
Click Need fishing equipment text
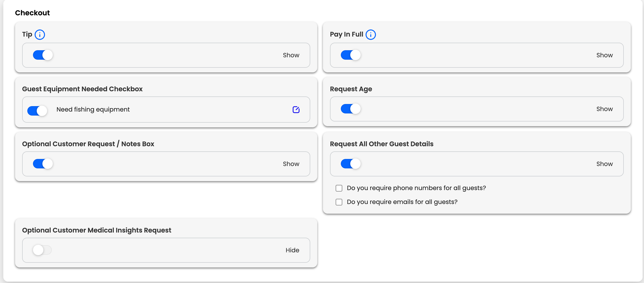(93, 109)
